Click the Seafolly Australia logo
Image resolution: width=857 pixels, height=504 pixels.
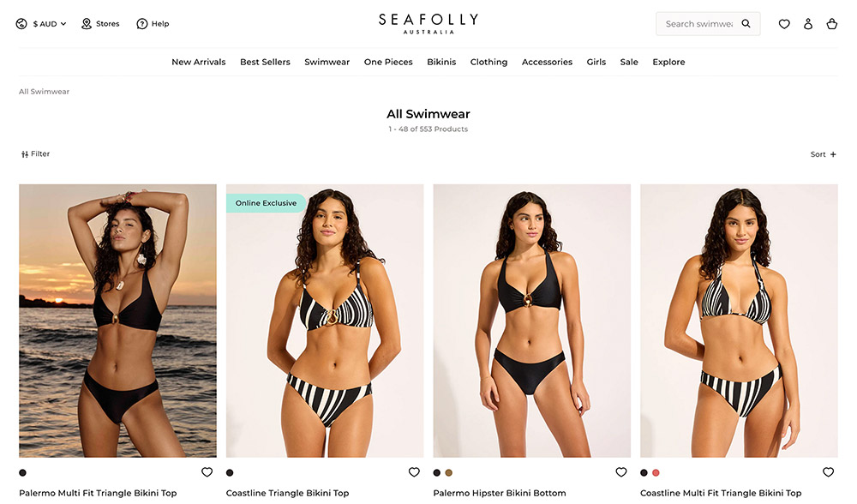[428, 24]
